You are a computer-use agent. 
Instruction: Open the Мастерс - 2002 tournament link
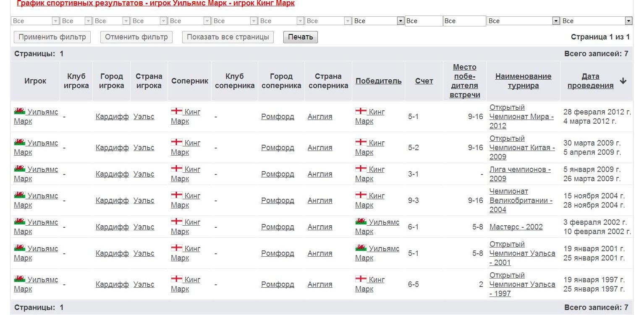[x=516, y=227]
